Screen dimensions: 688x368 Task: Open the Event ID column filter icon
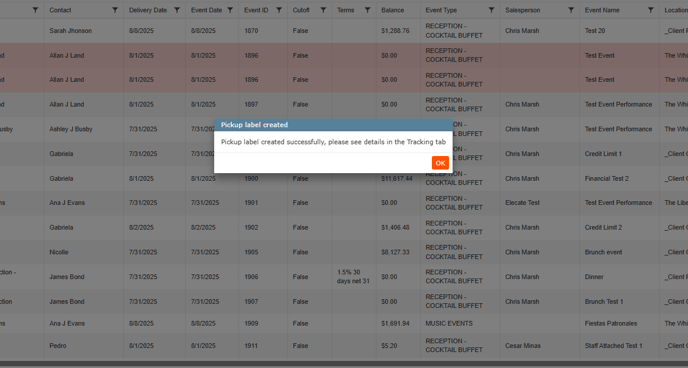click(x=279, y=10)
